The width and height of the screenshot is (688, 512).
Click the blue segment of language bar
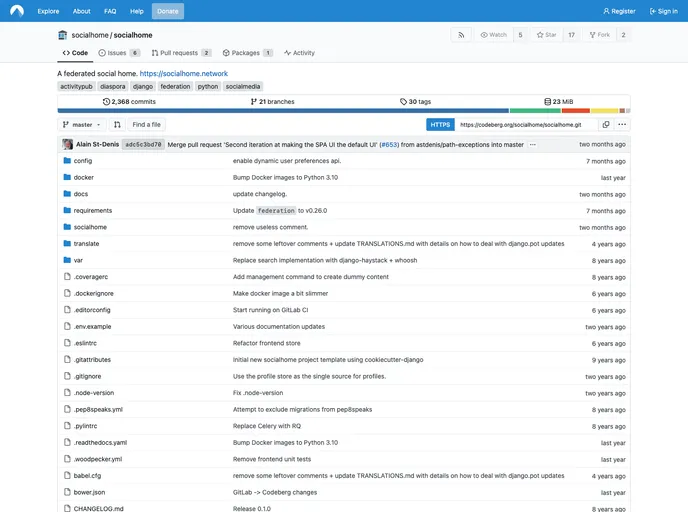[283, 111]
